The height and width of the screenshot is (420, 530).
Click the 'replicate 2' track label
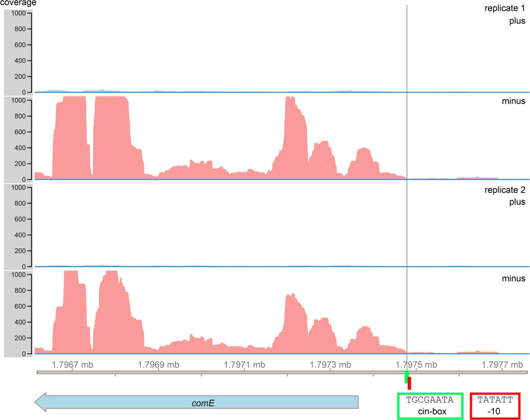coord(505,190)
